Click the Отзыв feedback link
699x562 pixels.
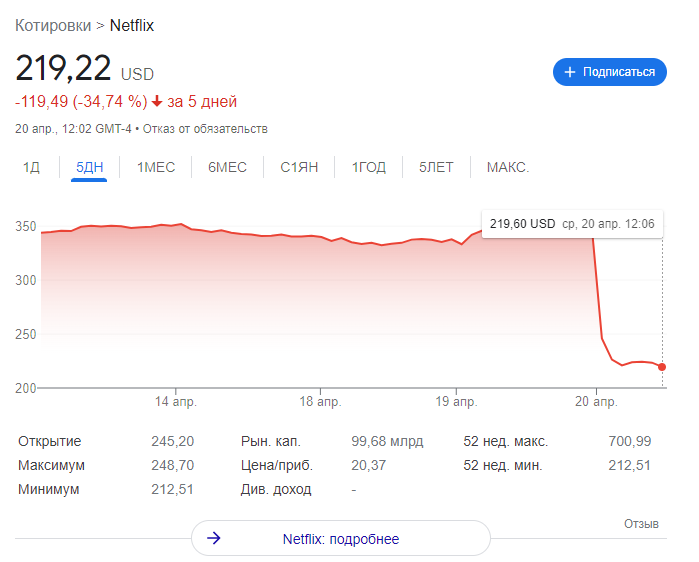pos(641,524)
